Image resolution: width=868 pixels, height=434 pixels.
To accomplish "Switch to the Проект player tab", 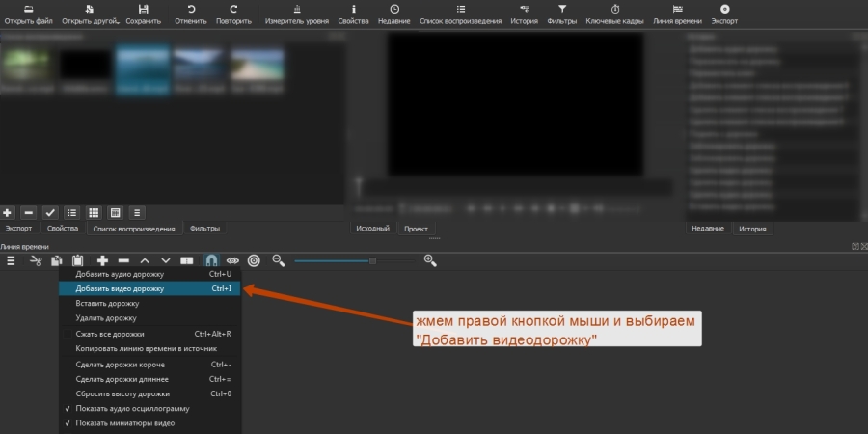I will point(416,229).
